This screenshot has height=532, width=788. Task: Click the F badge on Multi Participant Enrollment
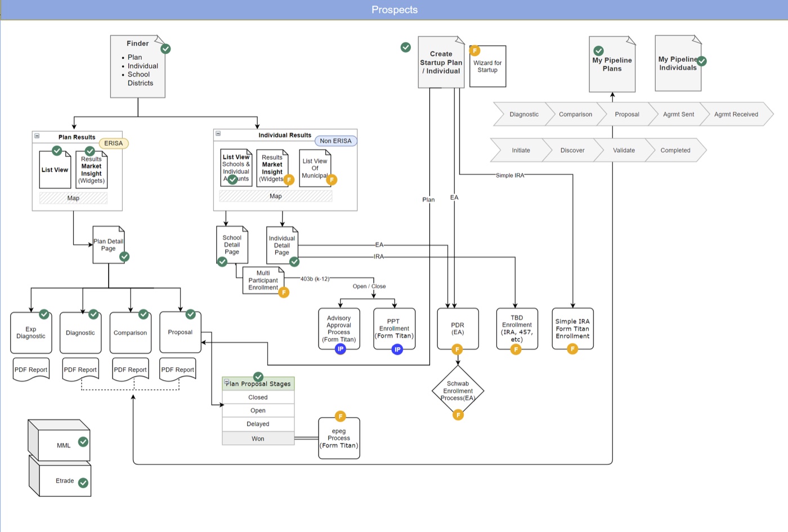click(x=284, y=292)
